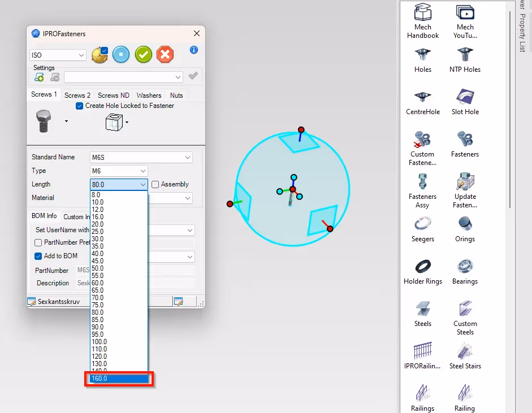Select the Railing tool at bottom right
Viewport: 532px width, 413px height.
[x=465, y=398]
